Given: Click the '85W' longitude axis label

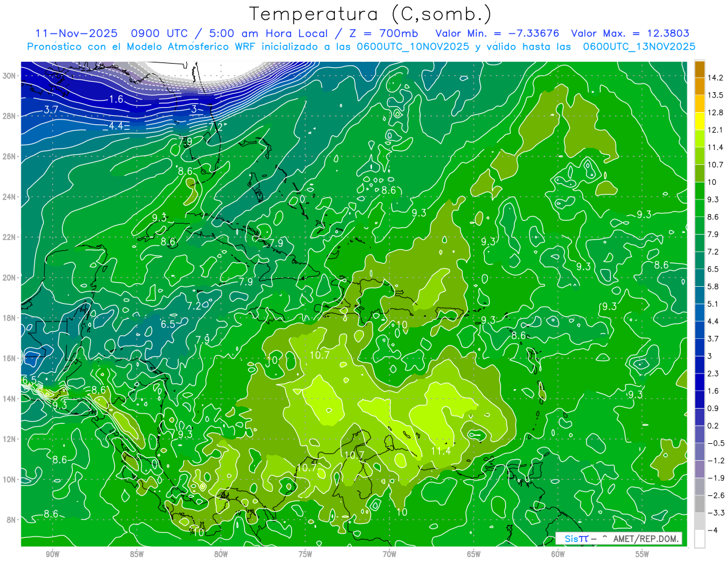Looking at the screenshot, I should point(136,554).
